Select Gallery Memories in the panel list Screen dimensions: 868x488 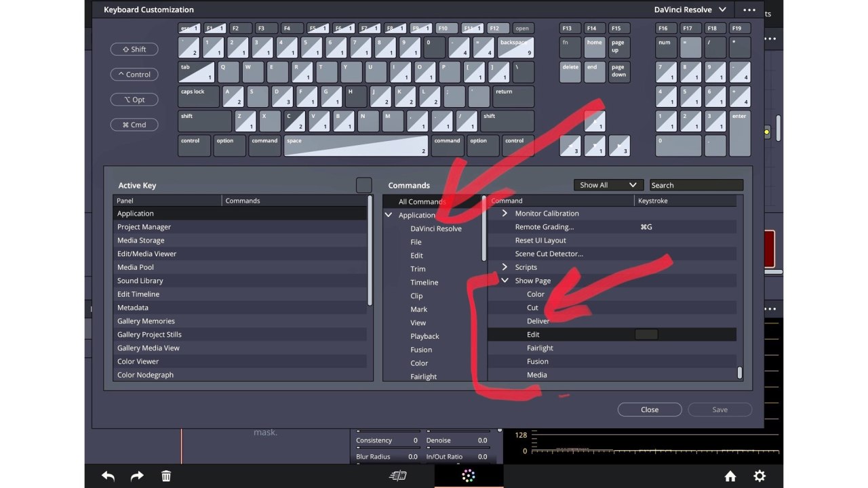point(240,321)
